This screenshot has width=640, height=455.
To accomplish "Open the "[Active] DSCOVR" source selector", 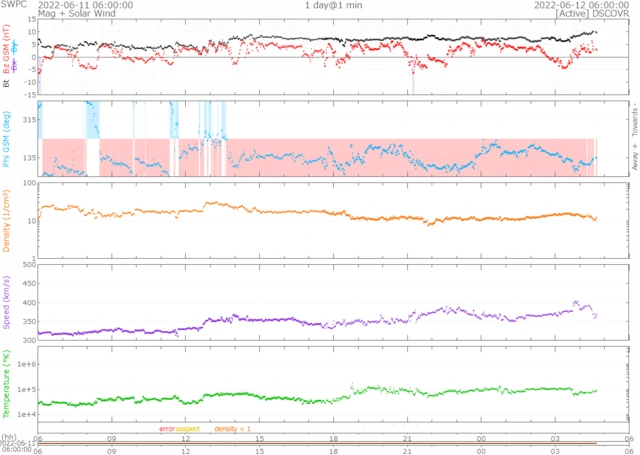I will pos(592,13).
